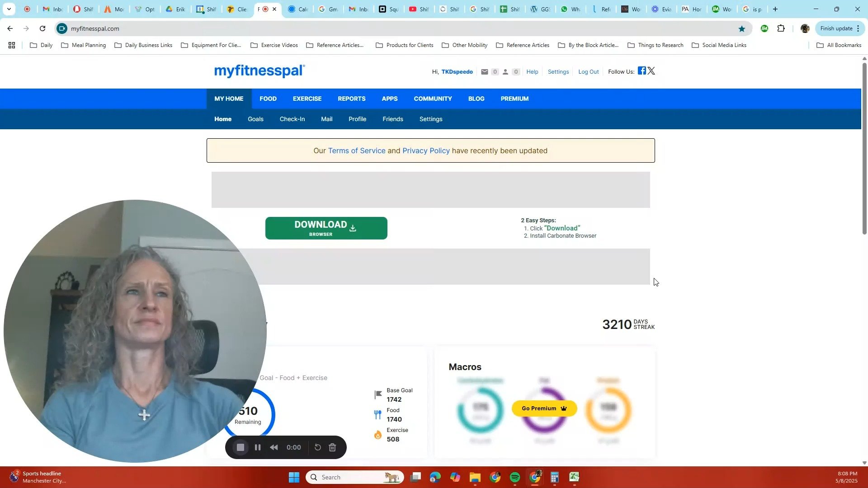Open Windows Start menu
Screen dimensions: 868x488
point(294,478)
